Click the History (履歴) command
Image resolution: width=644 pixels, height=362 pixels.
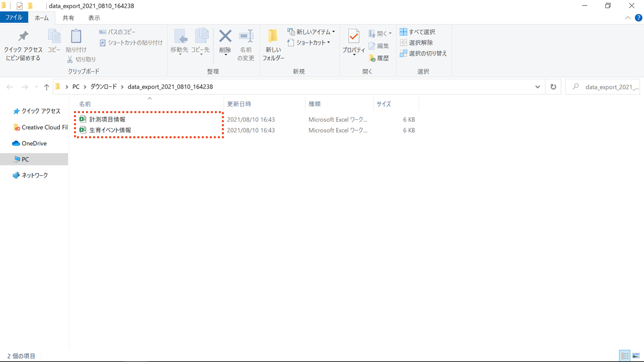click(x=379, y=58)
